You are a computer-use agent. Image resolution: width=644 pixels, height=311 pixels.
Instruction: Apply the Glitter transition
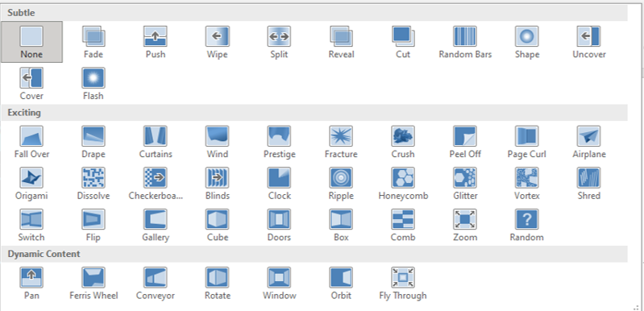(465, 183)
